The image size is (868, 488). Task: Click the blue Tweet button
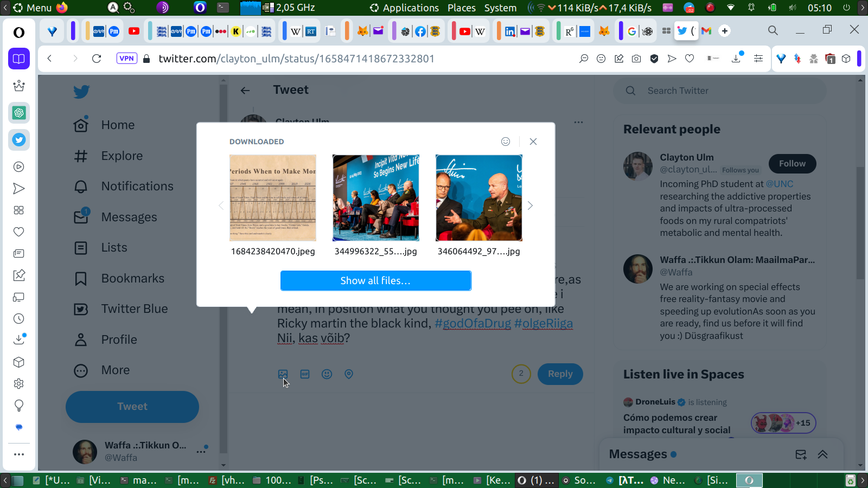click(132, 407)
